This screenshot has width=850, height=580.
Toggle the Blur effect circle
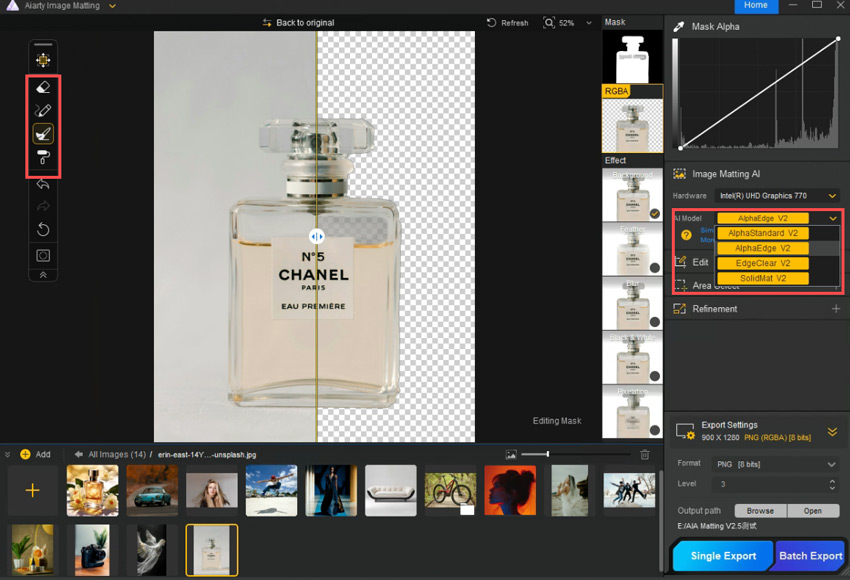[x=655, y=322]
